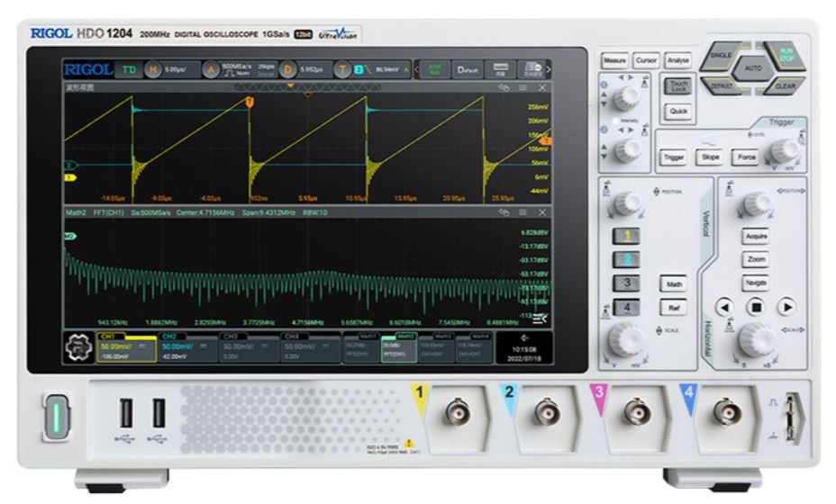Push the Trigger menu button
This screenshot has width=836, height=504.
[674, 157]
